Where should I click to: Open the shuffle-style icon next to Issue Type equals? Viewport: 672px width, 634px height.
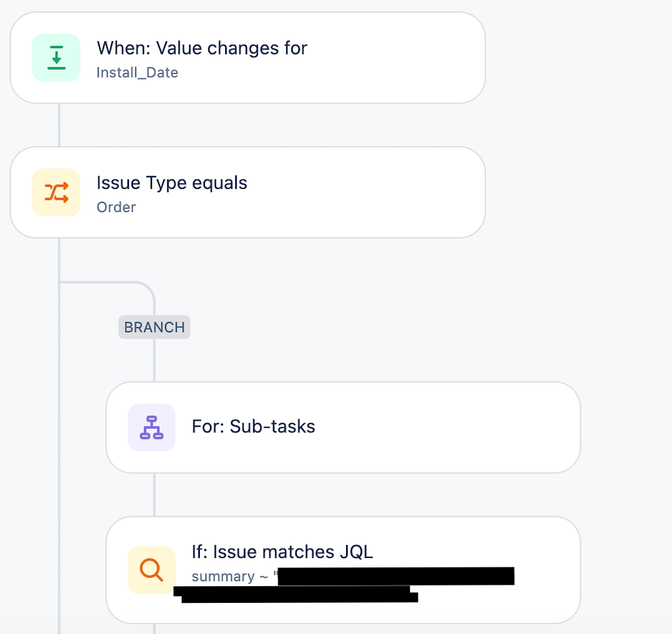coord(56,192)
